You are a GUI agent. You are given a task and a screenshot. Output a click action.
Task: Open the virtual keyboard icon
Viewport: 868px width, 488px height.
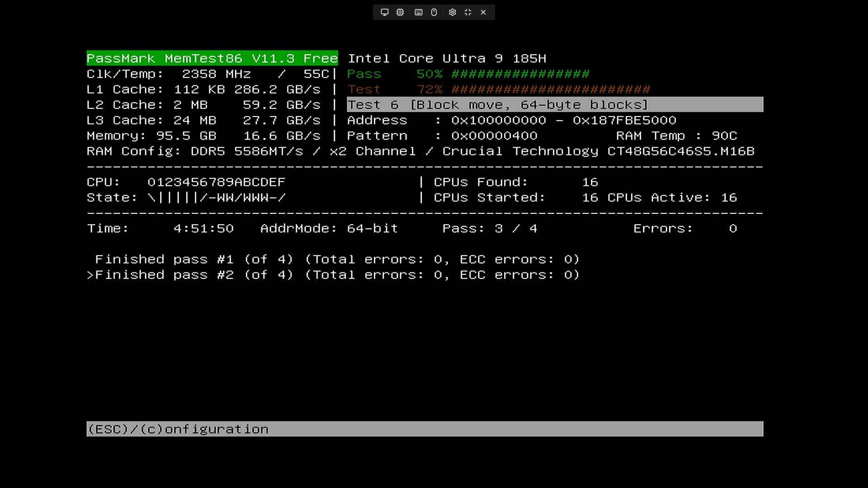coord(419,12)
